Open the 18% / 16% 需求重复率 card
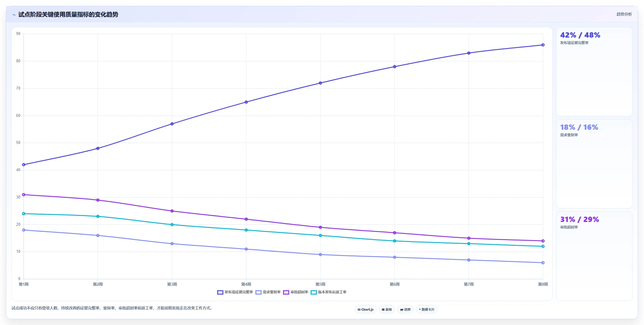Image resolution: width=644 pixels, height=325 pixels. [x=594, y=164]
